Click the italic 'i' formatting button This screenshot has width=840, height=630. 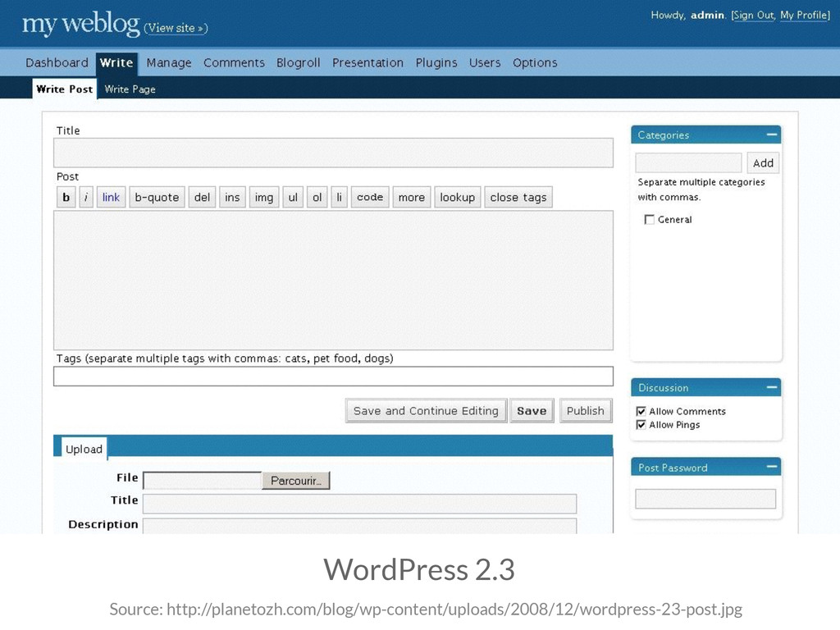click(x=86, y=197)
